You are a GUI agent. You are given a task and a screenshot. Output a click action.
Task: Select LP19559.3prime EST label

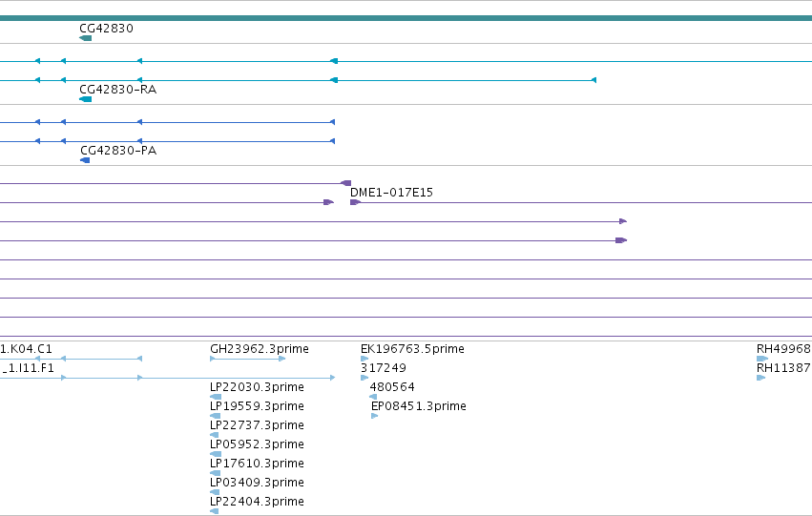point(257,406)
